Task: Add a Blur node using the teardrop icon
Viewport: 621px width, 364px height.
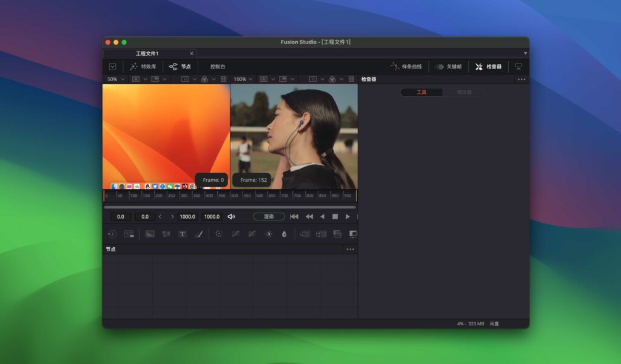Action: click(285, 234)
